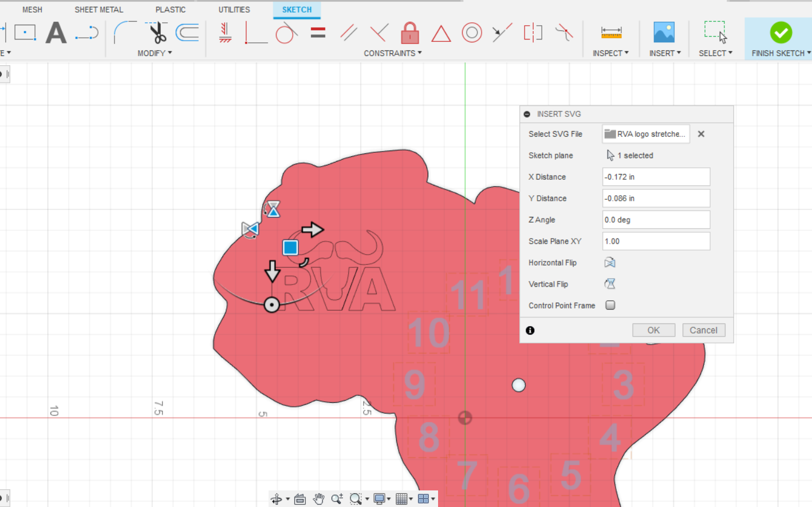
Task: Expand the SELECT dropdown menu
Action: coord(715,53)
